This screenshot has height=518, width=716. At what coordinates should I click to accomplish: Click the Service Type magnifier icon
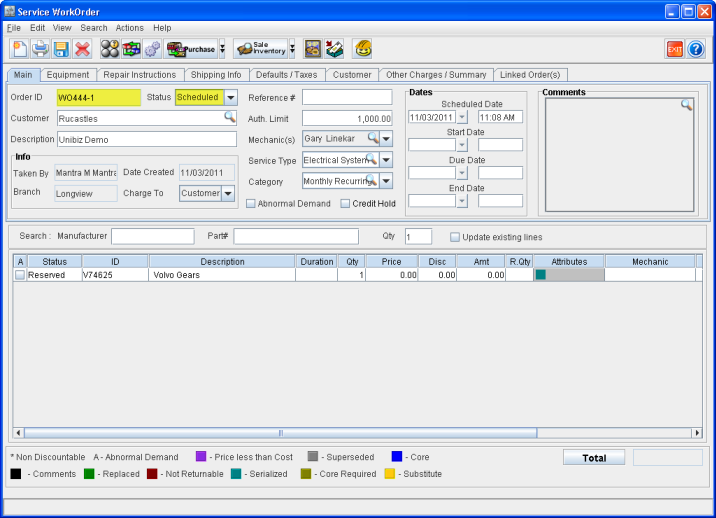[372, 159]
